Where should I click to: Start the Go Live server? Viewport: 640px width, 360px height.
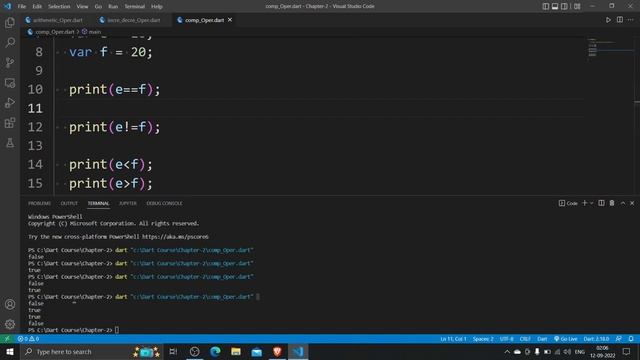pyautogui.click(x=566, y=339)
